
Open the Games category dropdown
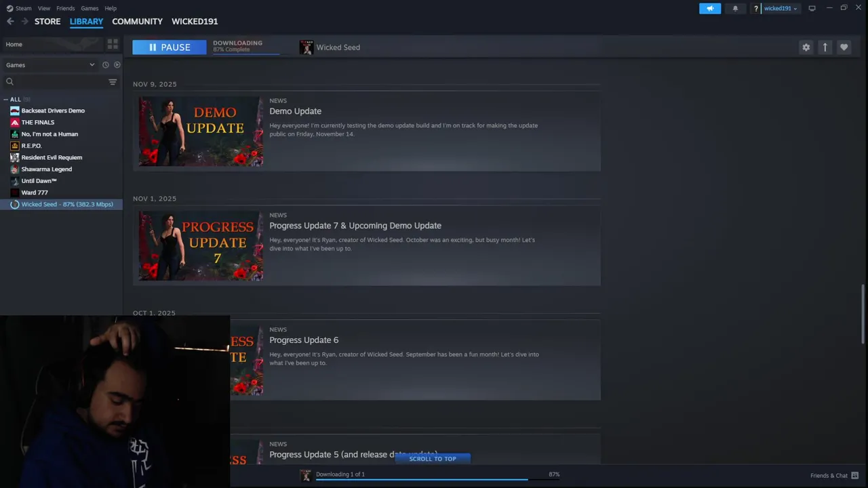coord(50,65)
